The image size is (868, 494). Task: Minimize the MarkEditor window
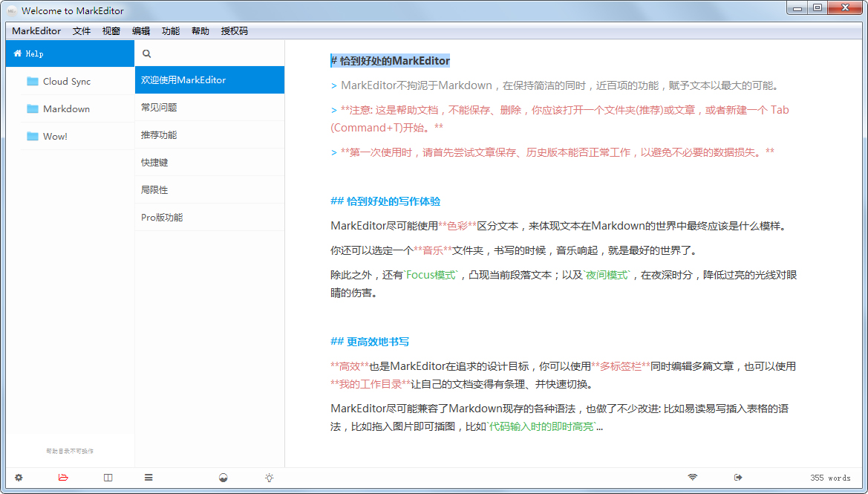point(797,7)
